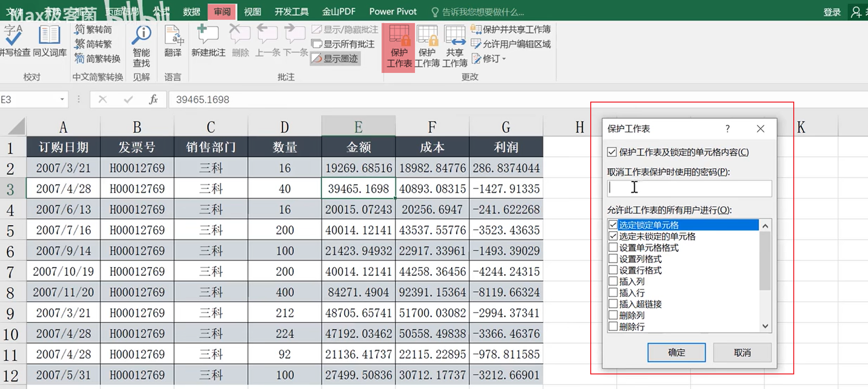The height and width of the screenshot is (389, 868).
Task: Click the dialog help question mark
Action: [x=727, y=128]
